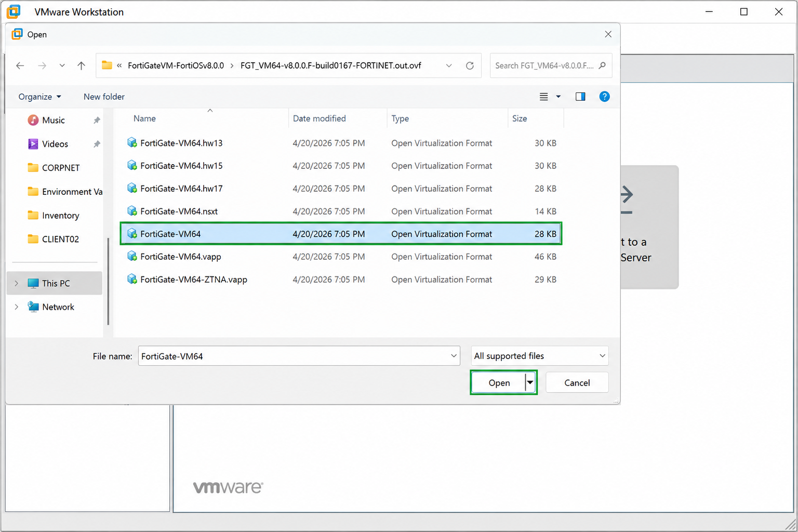
Task: Show hidden breadcrumb parents via double chevron
Action: tap(119, 65)
